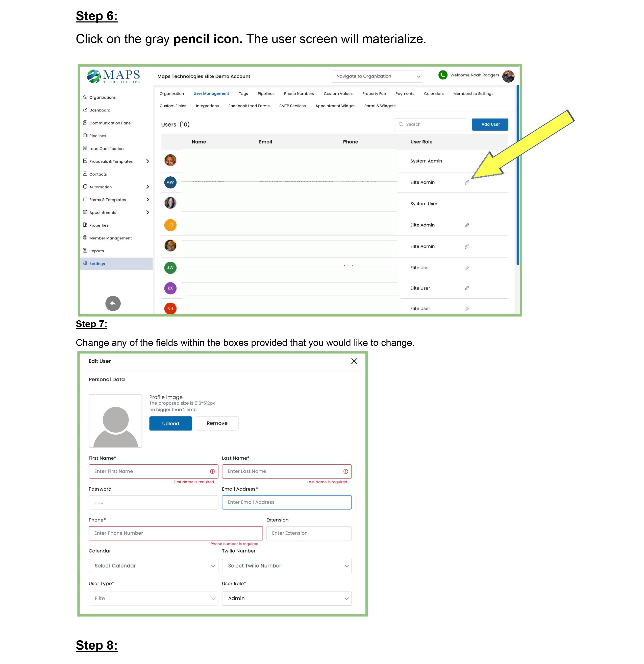This screenshot has width=644, height=664.
Task: Open the User Role Admin dropdown
Action: click(x=286, y=598)
